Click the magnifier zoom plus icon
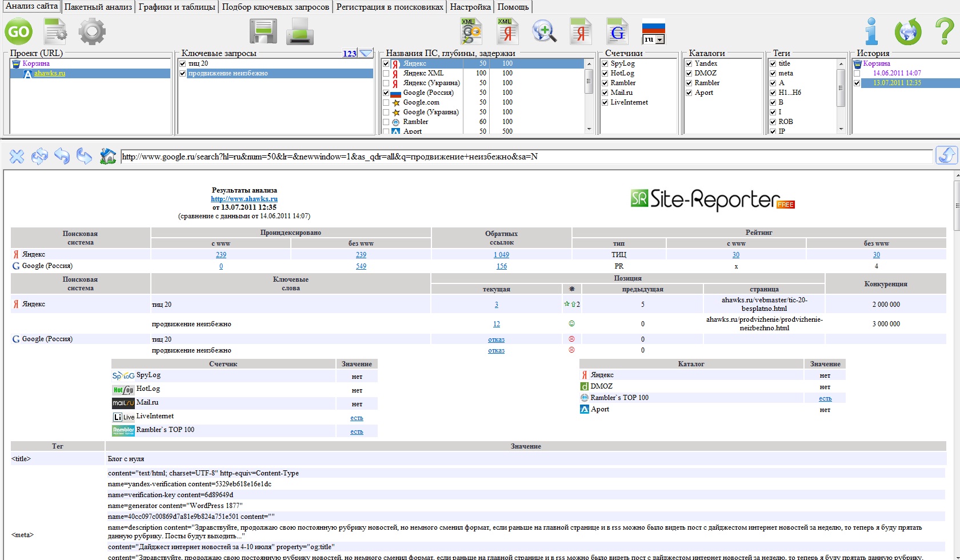960x560 pixels. 544,31
